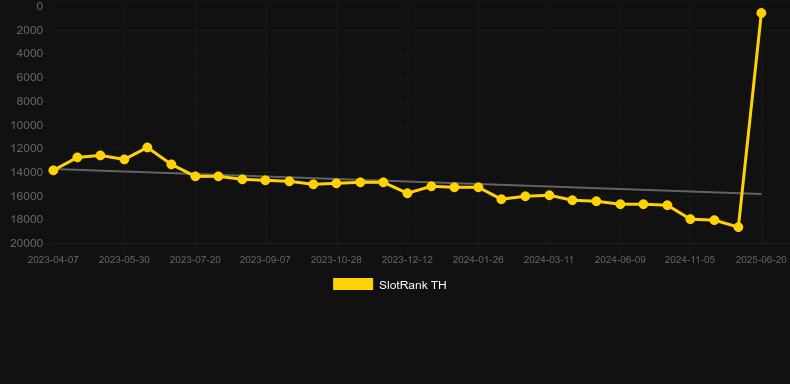Click the 2023-07-20 x-axis date label

pos(195,260)
